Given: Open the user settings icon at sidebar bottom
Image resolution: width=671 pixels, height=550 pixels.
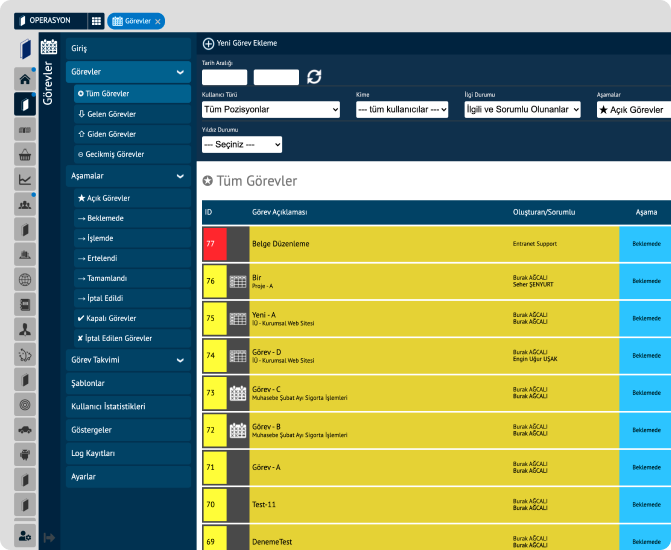Looking at the screenshot, I should [x=25, y=536].
